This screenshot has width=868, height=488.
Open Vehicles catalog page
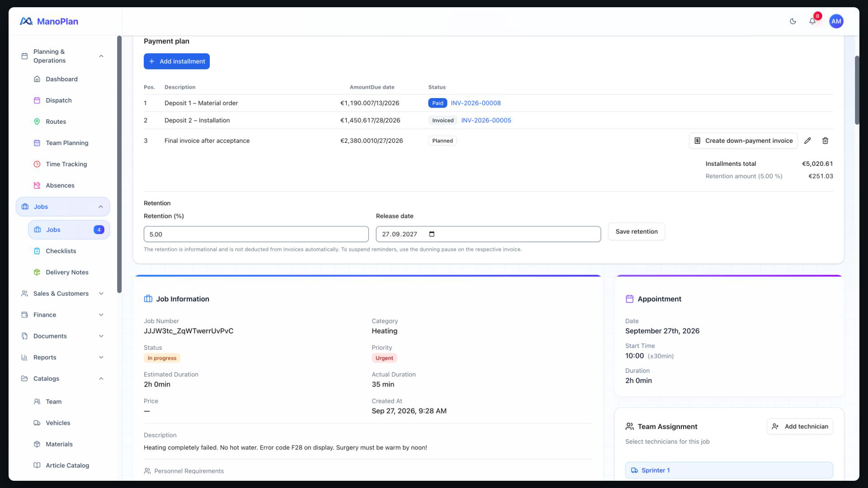(x=58, y=423)
